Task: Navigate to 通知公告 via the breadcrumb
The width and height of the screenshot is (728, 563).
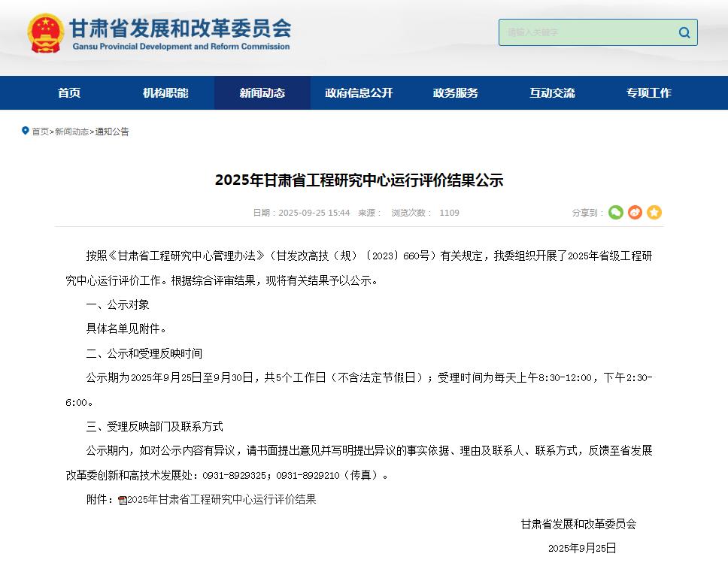Action: coord(113,132)
